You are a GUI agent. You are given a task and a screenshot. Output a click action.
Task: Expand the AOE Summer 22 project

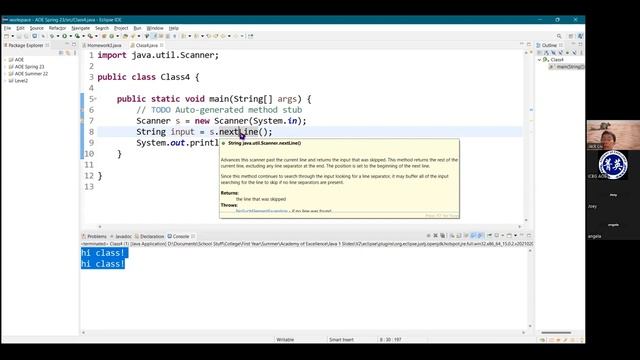tap(6, 73)
